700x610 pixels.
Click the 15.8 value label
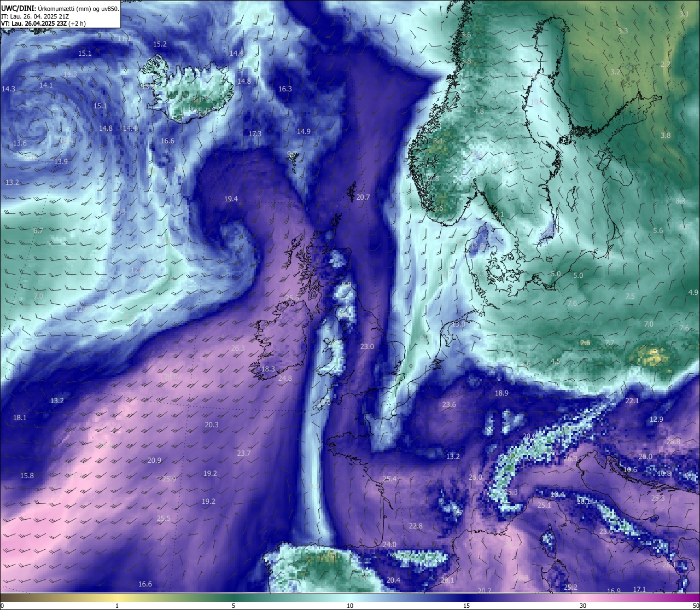(27, 475)
